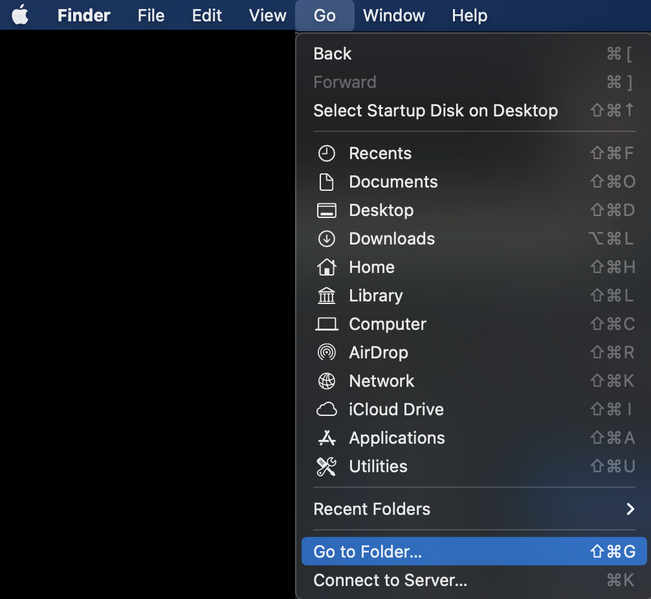Open the View menu
Image resolution: width=651 pixels, height=599 pixels.
pos(267,15)
